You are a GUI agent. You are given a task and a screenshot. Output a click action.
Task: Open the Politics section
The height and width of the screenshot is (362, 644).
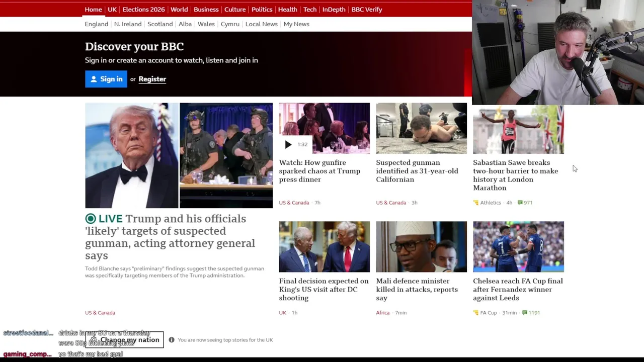tap(262, 10)
